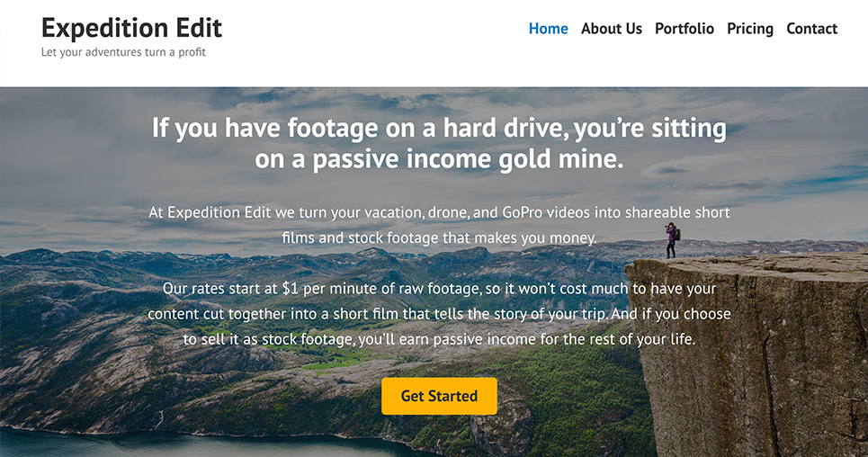
Task: Go to the About Us page
Action: (x=611, y=29)
